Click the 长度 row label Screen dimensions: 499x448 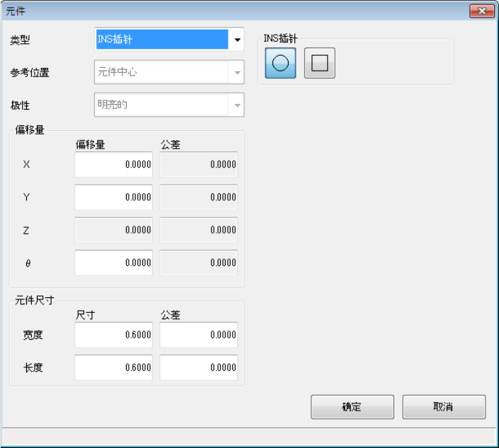[x=33, y=368]
